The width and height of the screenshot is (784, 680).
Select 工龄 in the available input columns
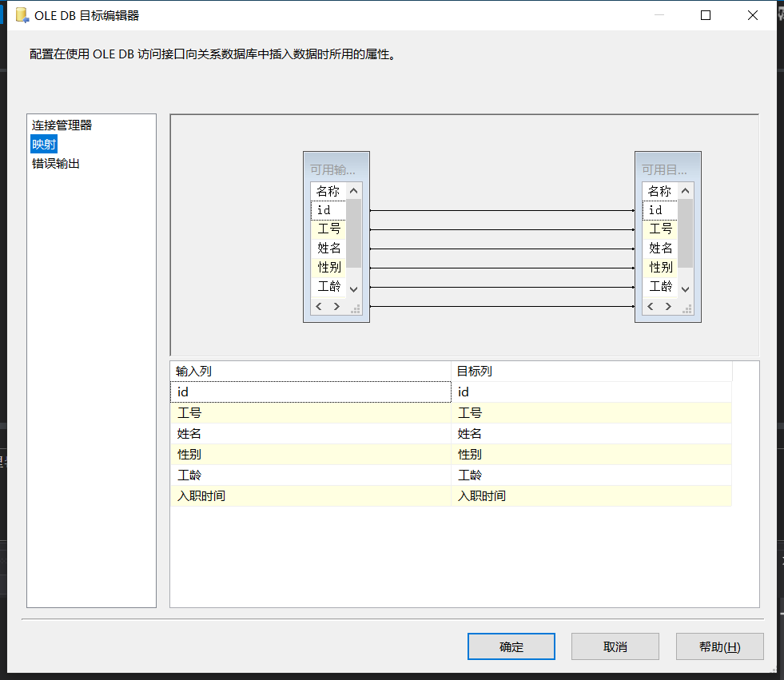tap(329, 286)
